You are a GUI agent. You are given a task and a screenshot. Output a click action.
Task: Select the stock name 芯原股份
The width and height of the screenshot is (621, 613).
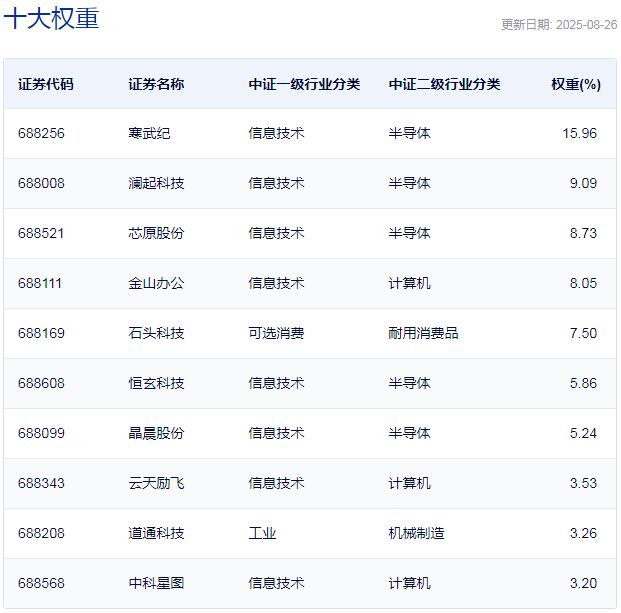(156, 233)
